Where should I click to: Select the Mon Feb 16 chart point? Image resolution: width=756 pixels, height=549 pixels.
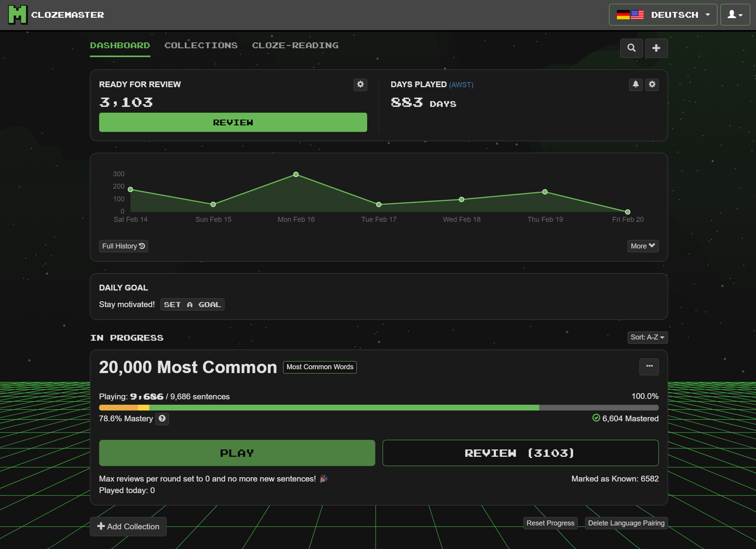(x=296, y=174)
